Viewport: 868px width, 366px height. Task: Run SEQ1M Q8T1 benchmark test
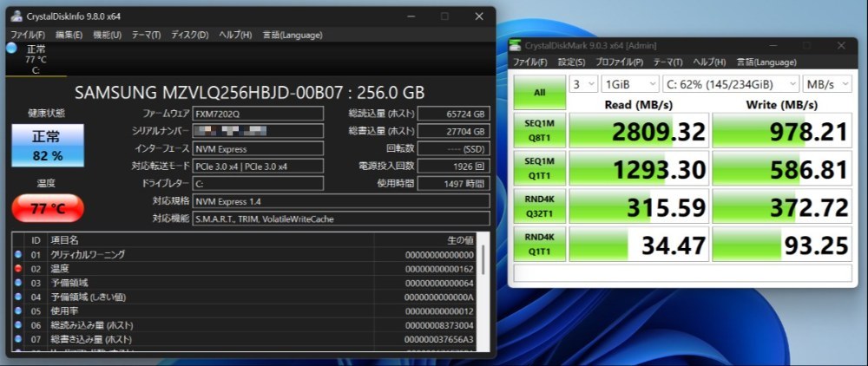[540, 130]
